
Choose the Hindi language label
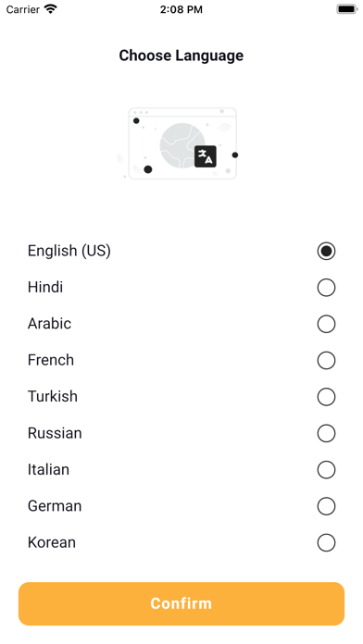coord(45,287)
